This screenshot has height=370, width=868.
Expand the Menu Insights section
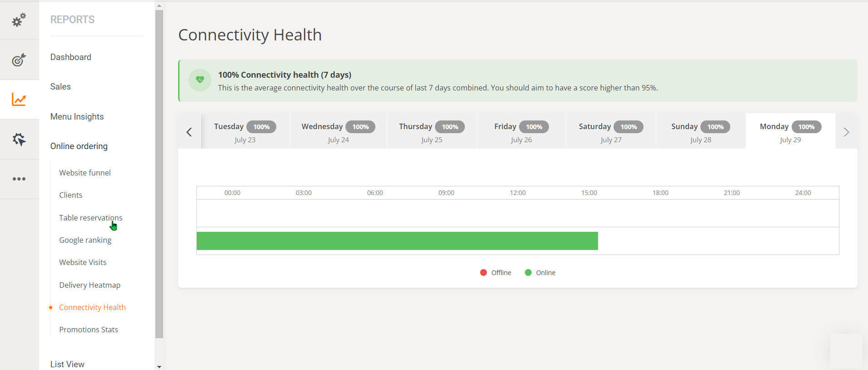point(77,117)
